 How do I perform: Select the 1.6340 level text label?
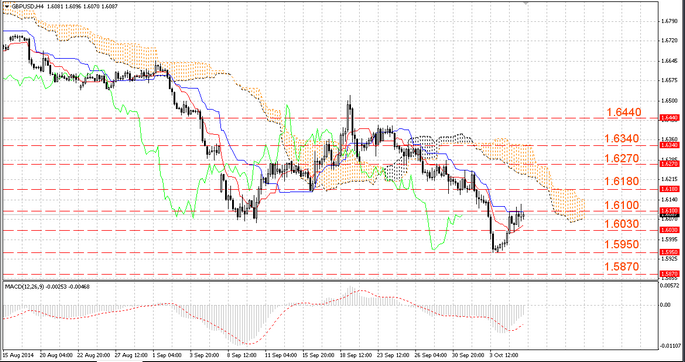click(x=622, y=139)
